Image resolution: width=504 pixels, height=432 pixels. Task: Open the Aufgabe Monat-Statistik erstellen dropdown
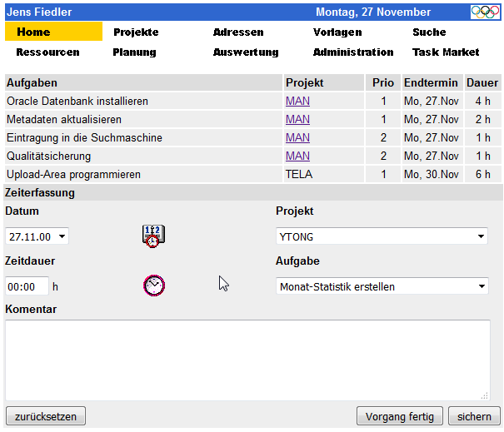[382, 286]
